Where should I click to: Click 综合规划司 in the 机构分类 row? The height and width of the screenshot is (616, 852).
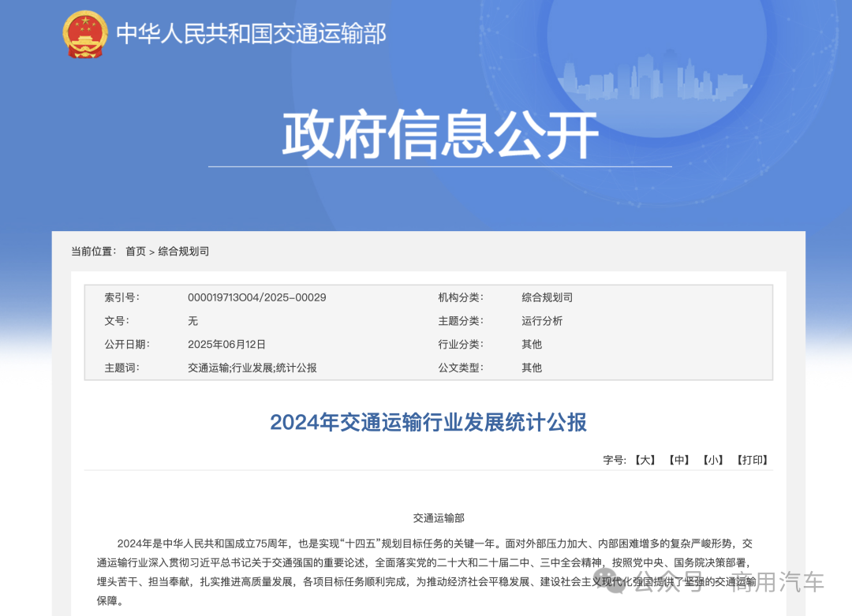[x=546, y=297]
